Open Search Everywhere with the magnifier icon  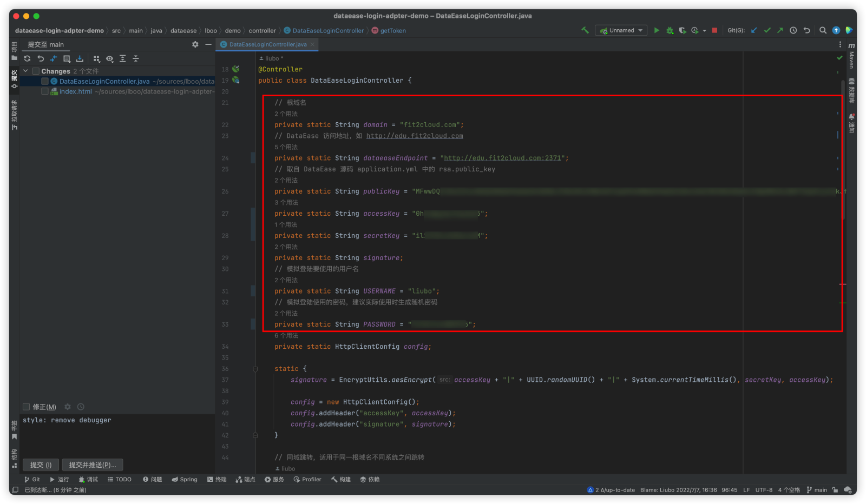click(x=822, y=31)
